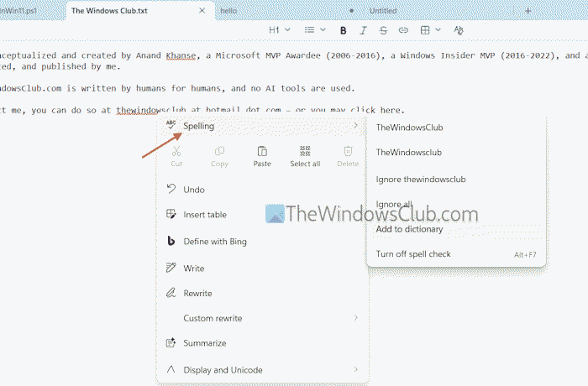Switch to the hello tab
The height and width of the screenshot is (386, 588).
228,11
